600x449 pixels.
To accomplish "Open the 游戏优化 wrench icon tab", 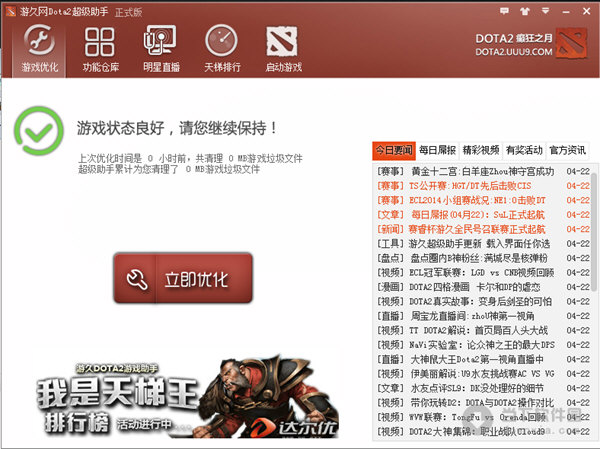I will 39,48.
